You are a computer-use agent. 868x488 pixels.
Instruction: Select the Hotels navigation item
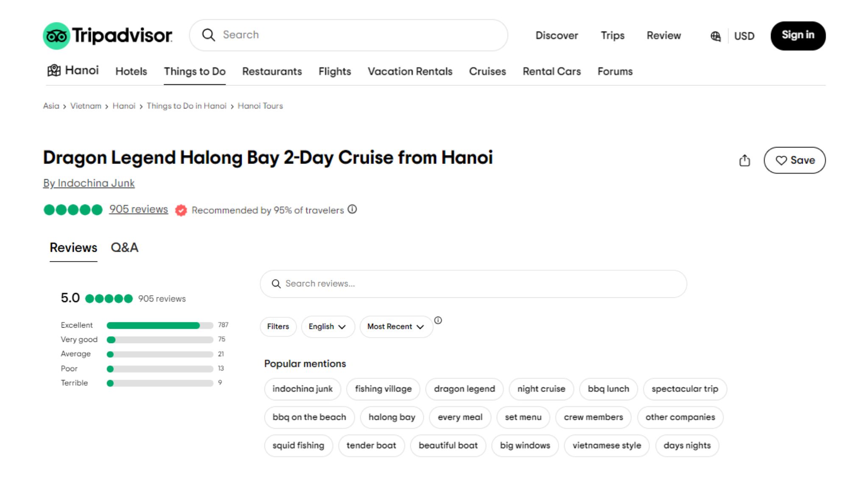pos(131,71)
